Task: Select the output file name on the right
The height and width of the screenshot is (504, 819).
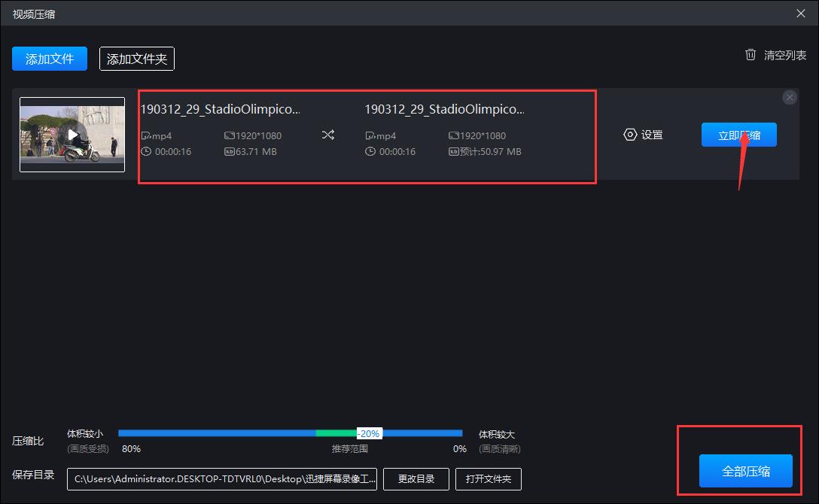Action: [444, 109]
